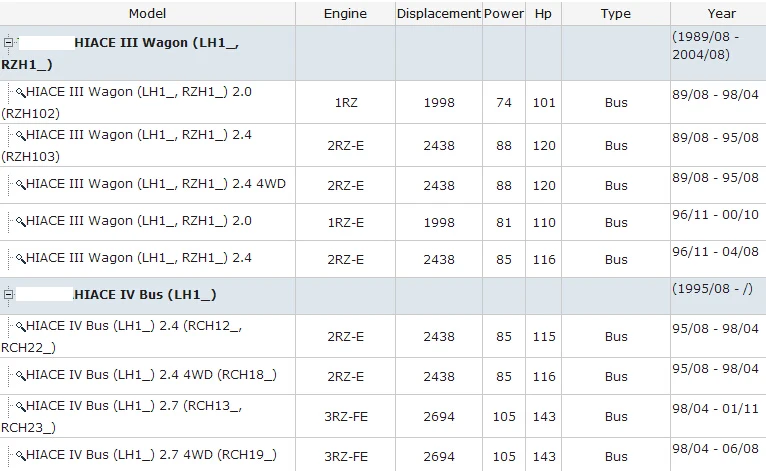Open HIACE III Wagon 2.4 (RZH103) model entry

click(x=127, y=146)
